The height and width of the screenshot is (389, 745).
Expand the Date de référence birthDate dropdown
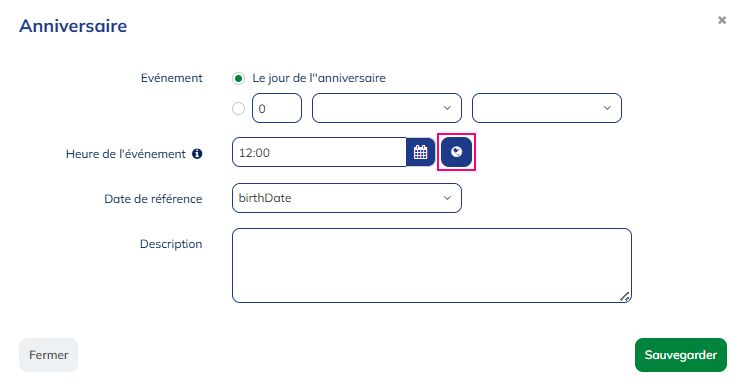[x=347, y=198]
